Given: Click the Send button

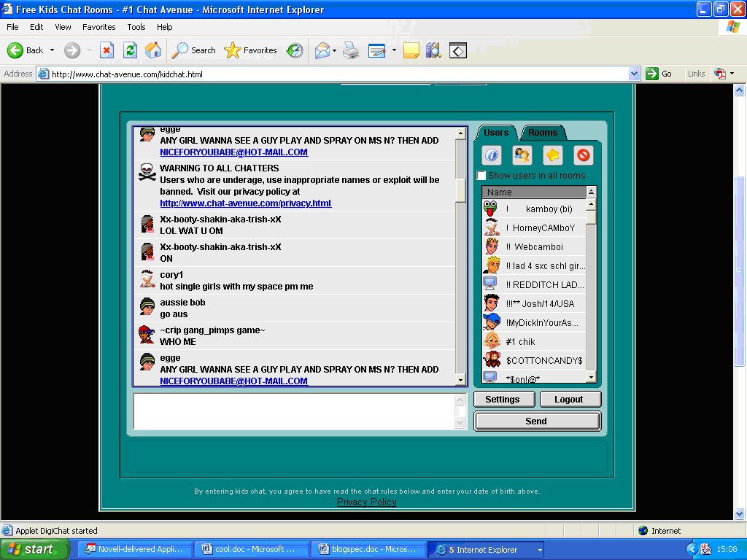Looking at the screenshot, I should 538,421.
